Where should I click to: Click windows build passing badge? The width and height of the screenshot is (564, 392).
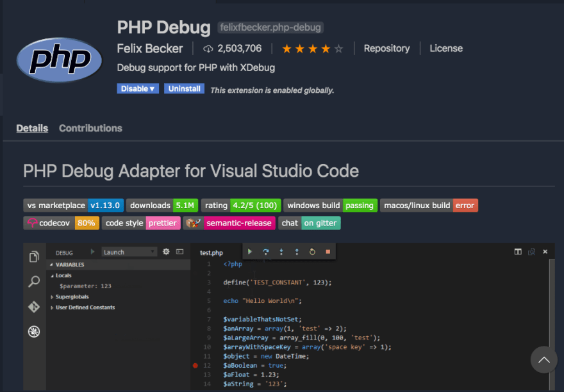pyautogui.click(x=331, y=206)
